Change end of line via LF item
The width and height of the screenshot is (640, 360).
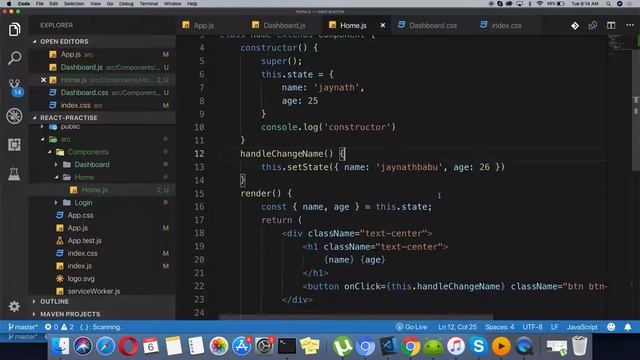pyautogui.click(x=554, y=327)
